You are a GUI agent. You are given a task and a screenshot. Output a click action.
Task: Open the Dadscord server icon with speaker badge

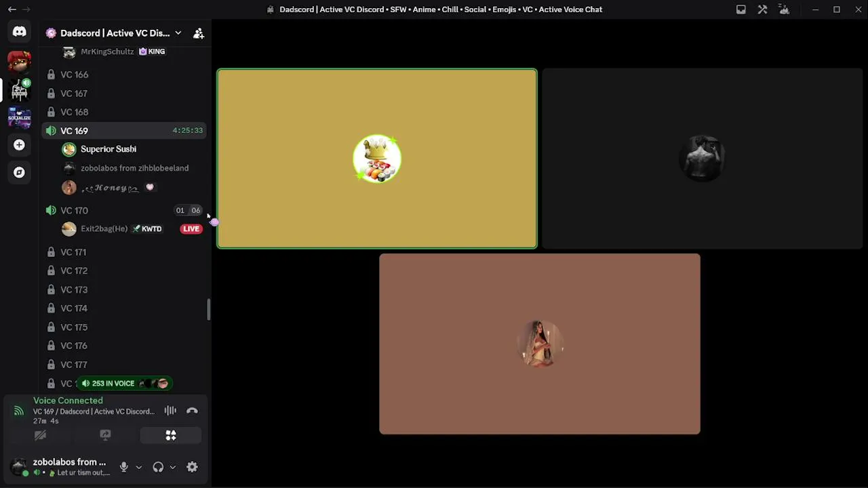click(x=19, y=89)
